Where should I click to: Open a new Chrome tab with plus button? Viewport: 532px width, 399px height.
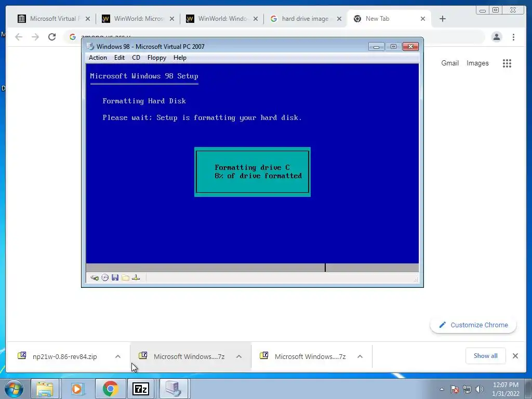(443, 19)
